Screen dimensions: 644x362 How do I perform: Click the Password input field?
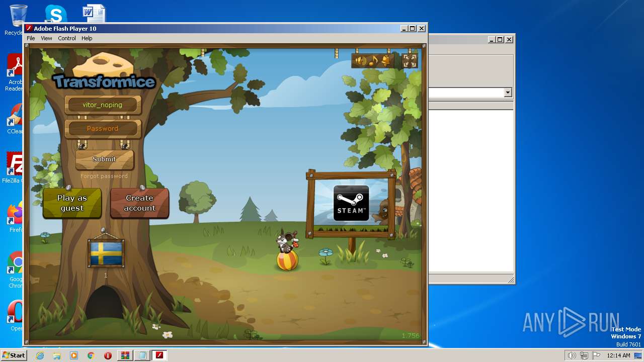(103, 129)
